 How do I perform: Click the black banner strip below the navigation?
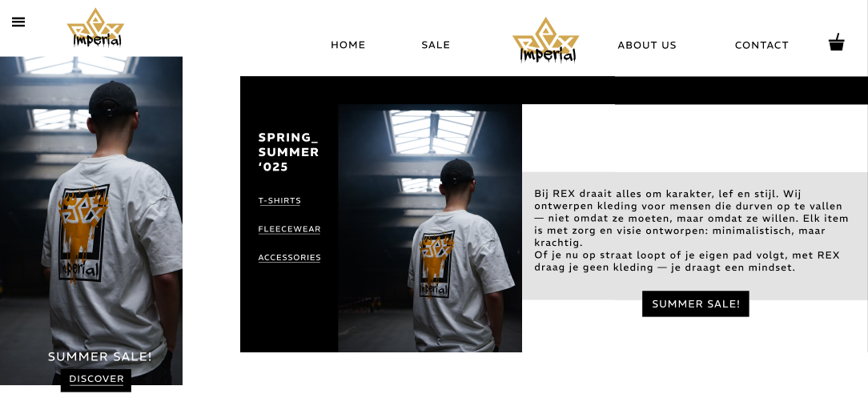(553, 90)
